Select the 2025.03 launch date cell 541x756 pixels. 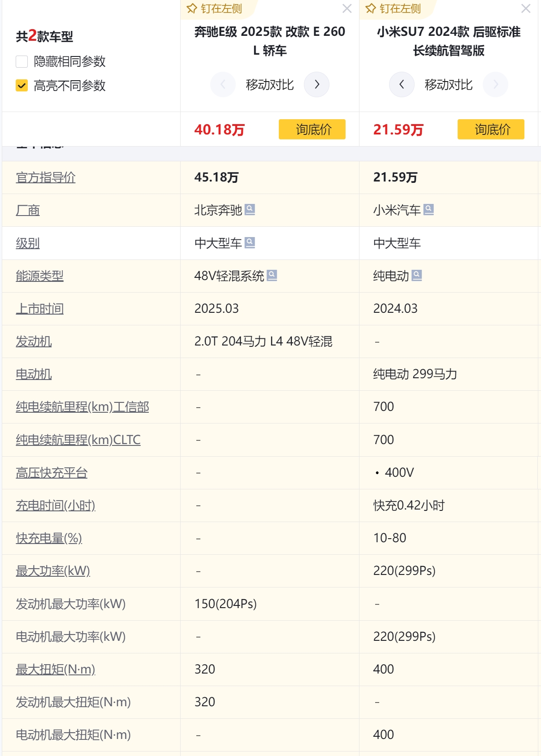pyautogui.click(x=216, y=309)
